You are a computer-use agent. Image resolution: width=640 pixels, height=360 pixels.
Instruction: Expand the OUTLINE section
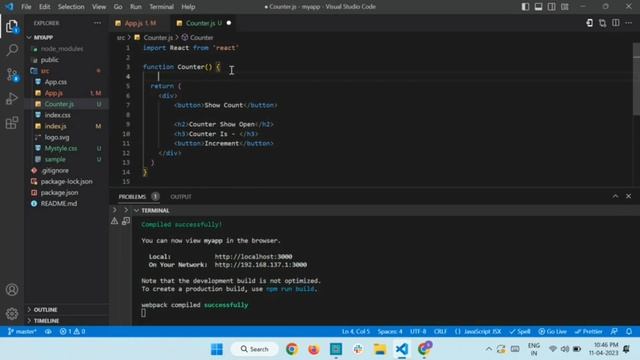(45, 310)
